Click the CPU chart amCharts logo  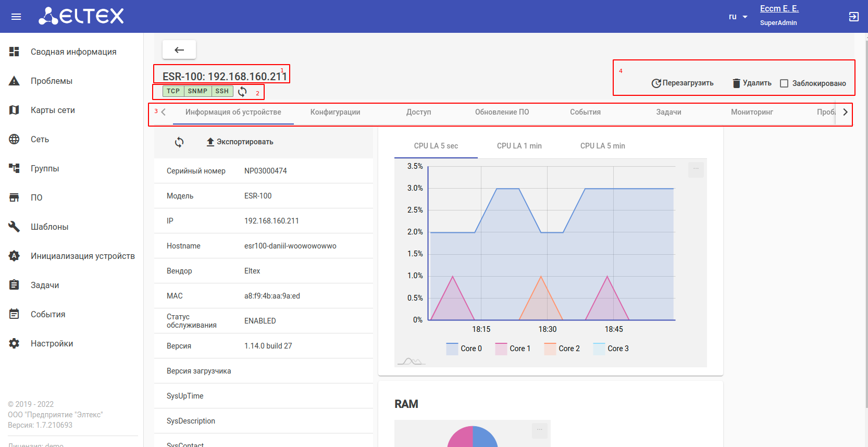click(411, 361)
